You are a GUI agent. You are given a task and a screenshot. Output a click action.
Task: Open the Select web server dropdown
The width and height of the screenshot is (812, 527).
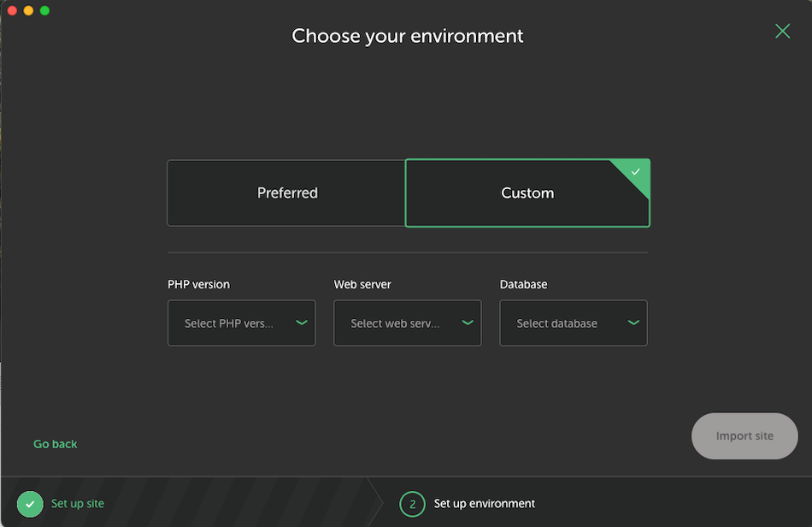pyautogui.click(x=395, y=323)
